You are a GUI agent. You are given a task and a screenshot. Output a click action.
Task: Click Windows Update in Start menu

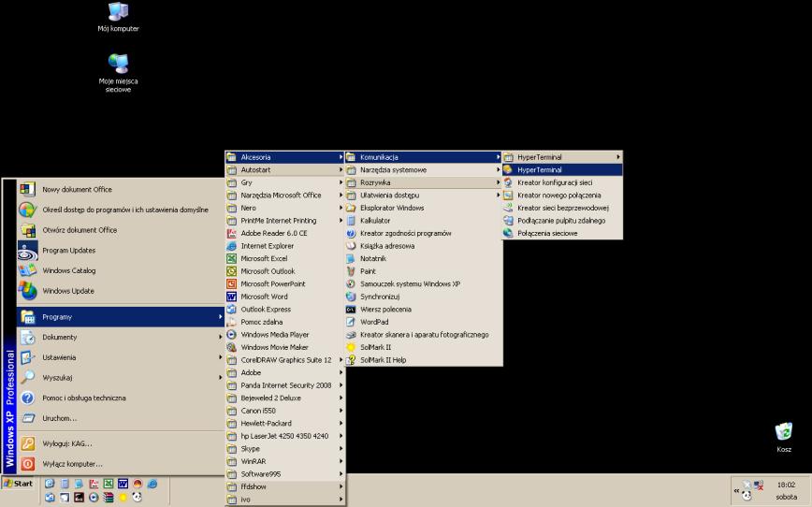[121, 291]
